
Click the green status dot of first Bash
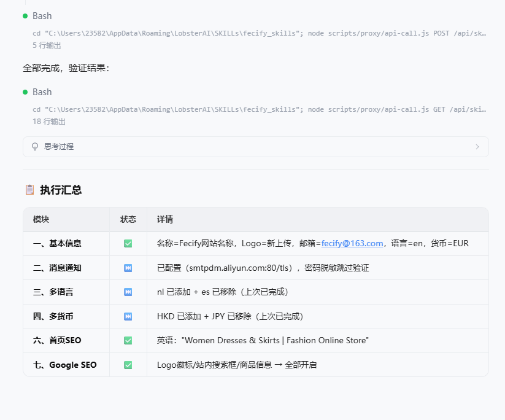[x=25, y=16]
